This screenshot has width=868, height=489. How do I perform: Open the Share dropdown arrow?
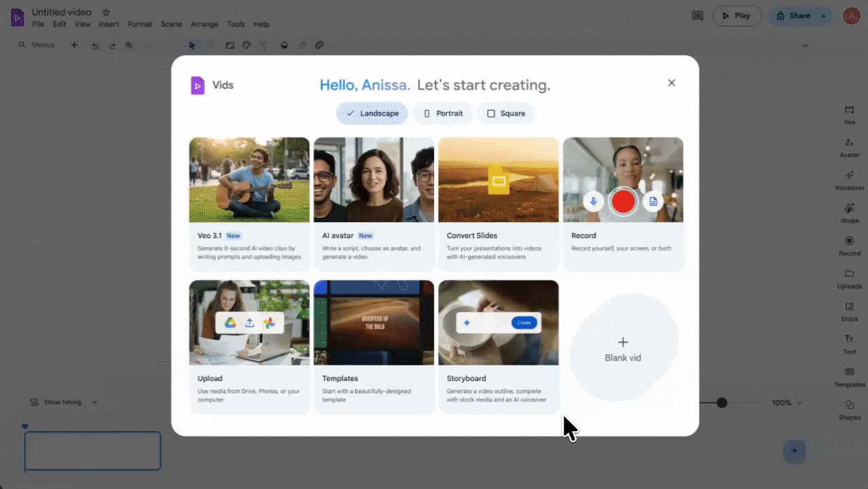pyautogui.click(x=824, y=15)
